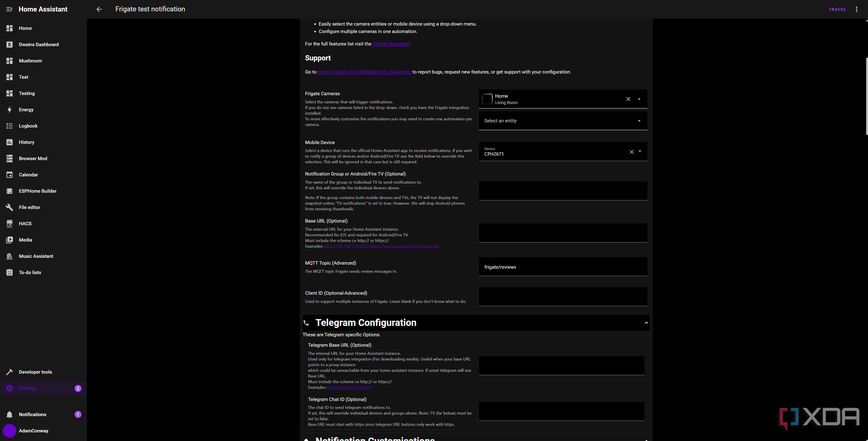Click the ESPHome Builder chip icon
The image size is (868, 441).
tap(10, 191)
